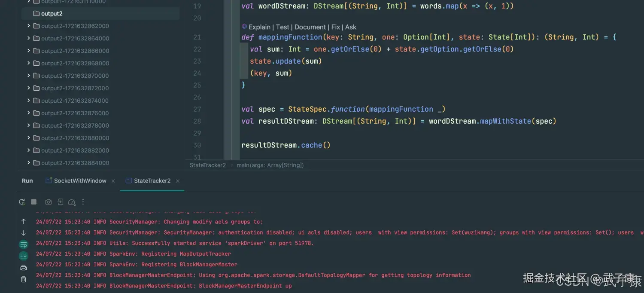Rerun the StateTracker2 application
644x293 pixels.
pyautogui.click(x=22, y=202)
